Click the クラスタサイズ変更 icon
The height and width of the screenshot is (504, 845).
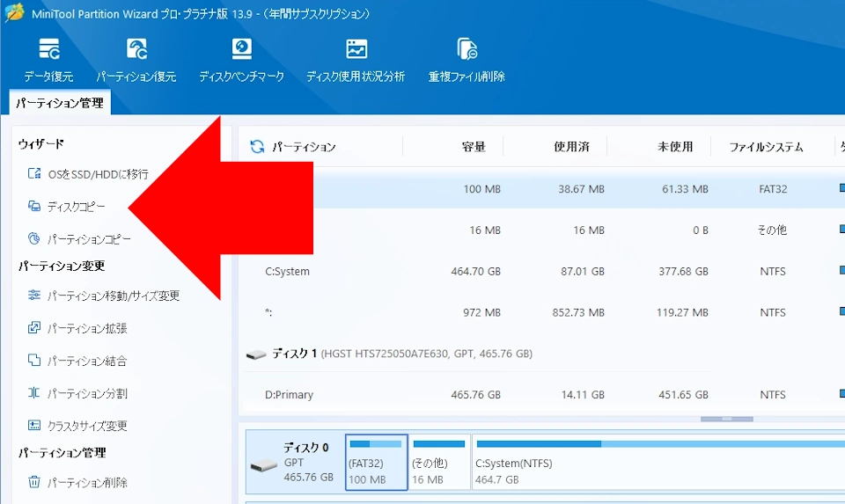coord(34,426)
